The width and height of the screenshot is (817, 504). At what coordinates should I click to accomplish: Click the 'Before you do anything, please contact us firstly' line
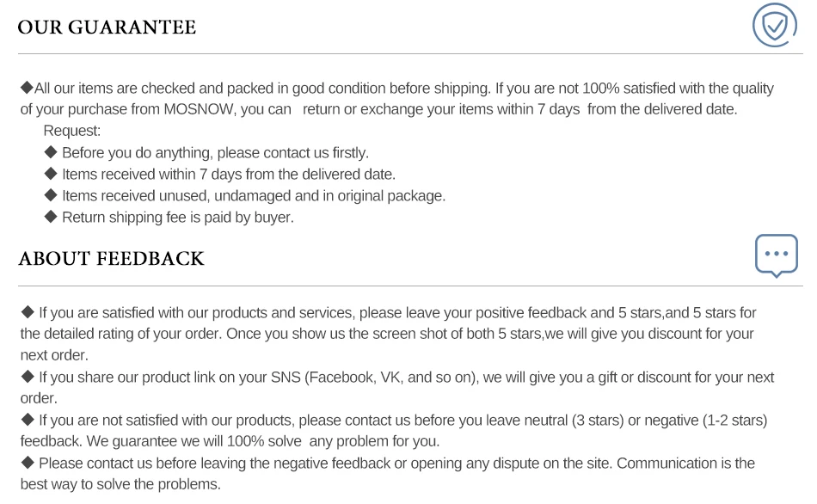point(215,153)
